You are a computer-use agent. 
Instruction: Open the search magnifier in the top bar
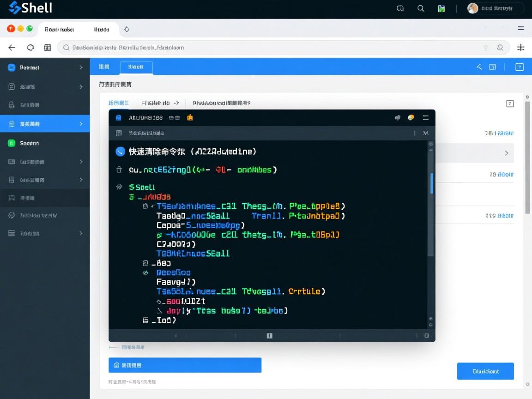point(421,8)
